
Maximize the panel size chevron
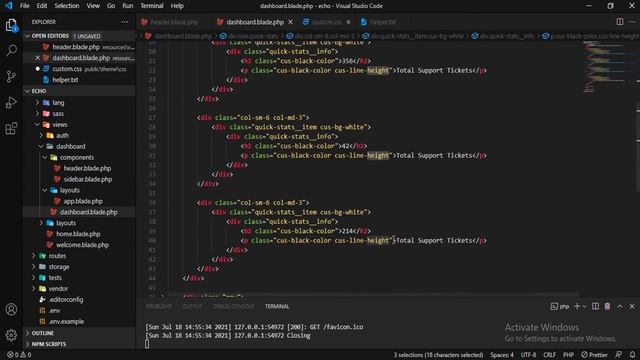click(620, 306)
